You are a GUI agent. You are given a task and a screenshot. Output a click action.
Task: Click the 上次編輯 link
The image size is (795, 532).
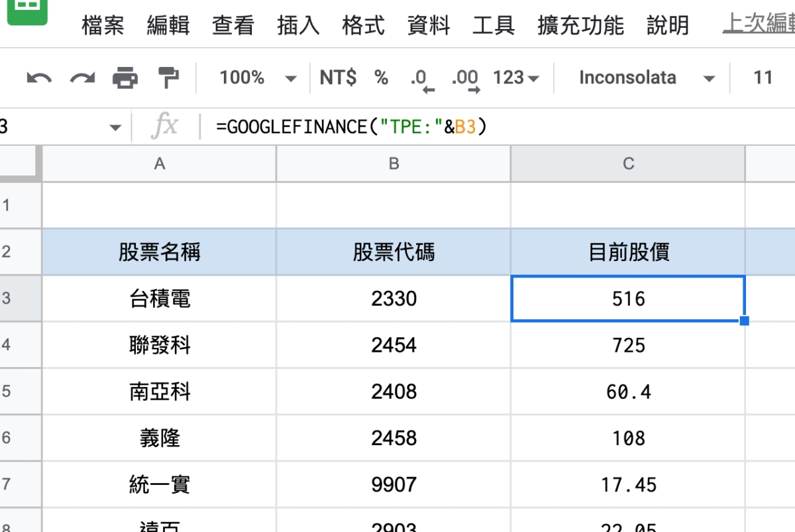point(758,25)
